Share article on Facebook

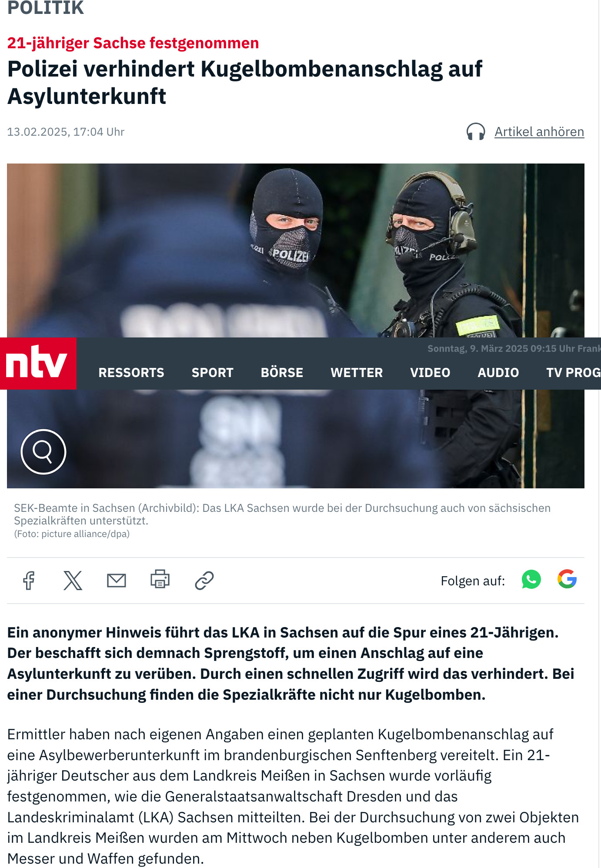click(29, 581)
